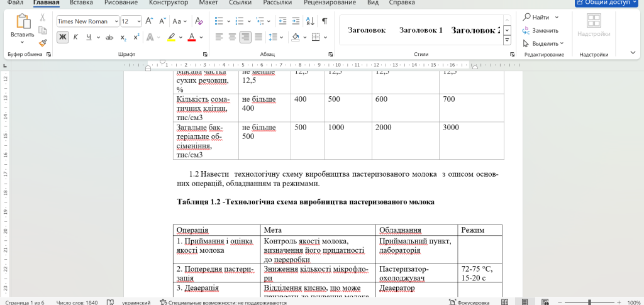
Task: Apply subscript formatting
Action: (x=123, y=37)
